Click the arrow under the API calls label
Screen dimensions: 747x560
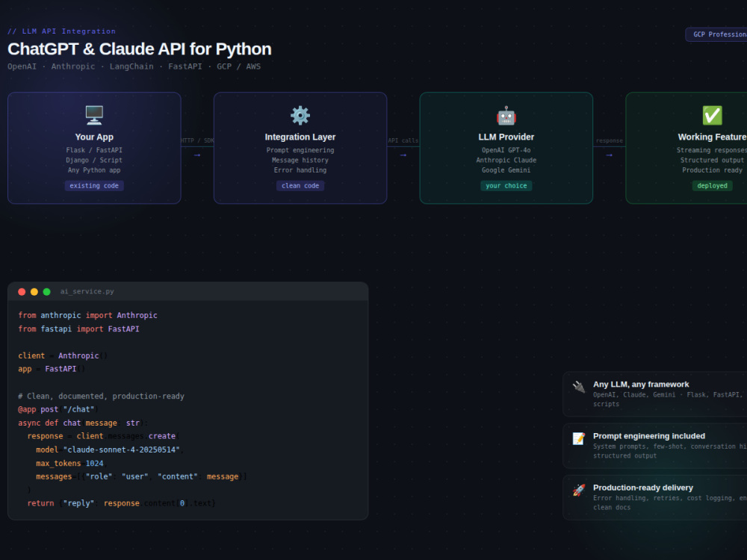(403, 155)
